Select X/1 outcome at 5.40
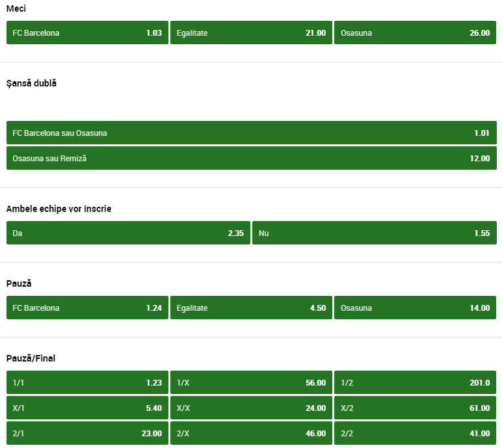This screenshot has width=502, height=448. (87, 408)
